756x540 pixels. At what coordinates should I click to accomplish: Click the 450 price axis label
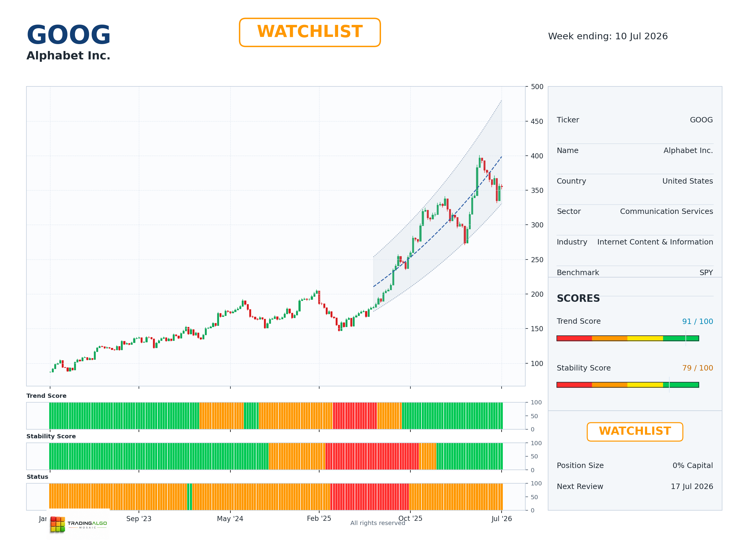pos(537,121)
